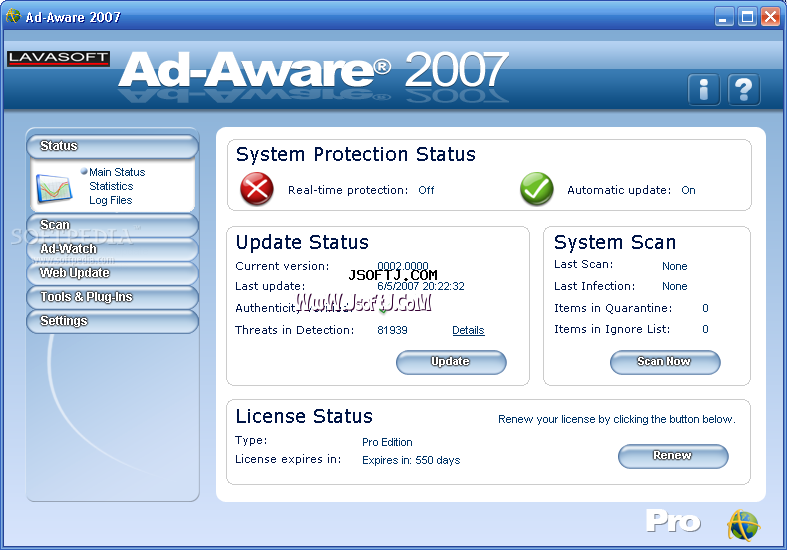Image resolution: width=787 pixels, height=550 pixels.
Task: Click the 'System Scan' heading
Action: pos(615,242)
